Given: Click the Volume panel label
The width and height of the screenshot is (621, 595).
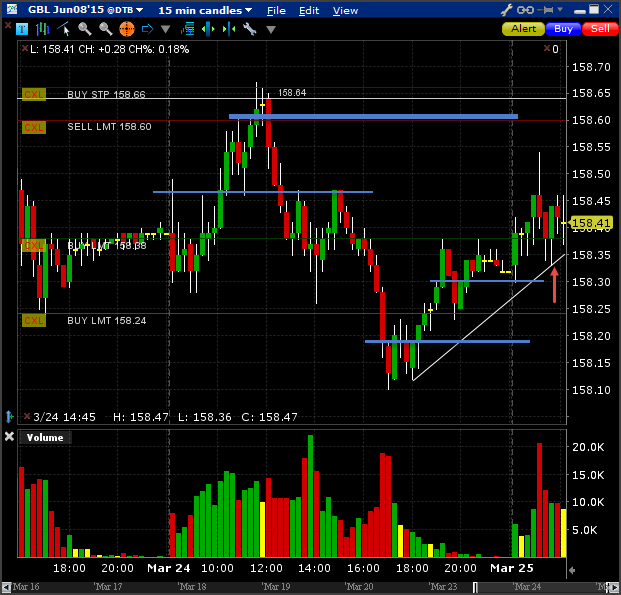Looking at the screenshot, I should [45, 437].
